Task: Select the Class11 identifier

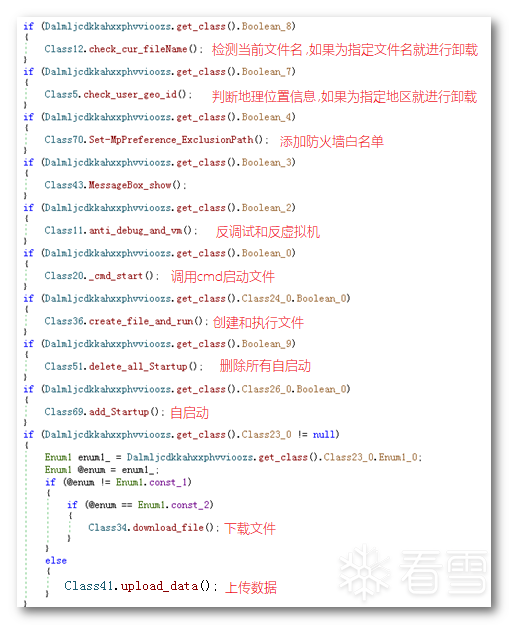Action: [64, 230]
